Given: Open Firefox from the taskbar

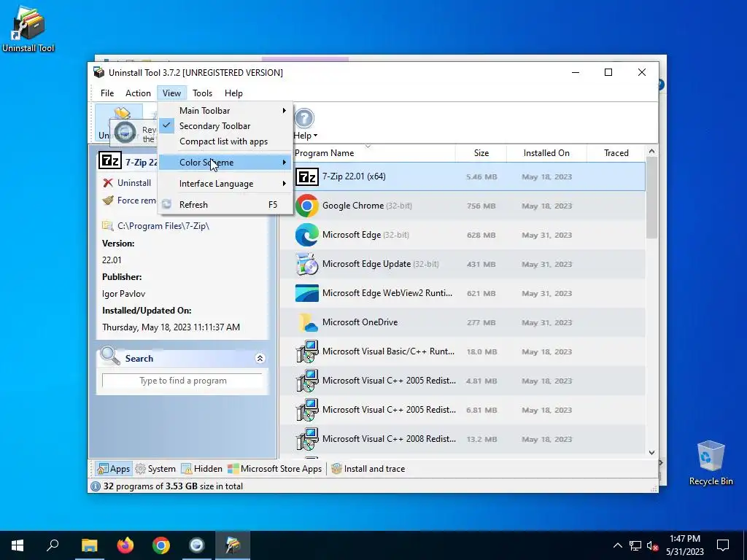Looking at the screenshot, I should pyautogui.click(x=125, y=545).
